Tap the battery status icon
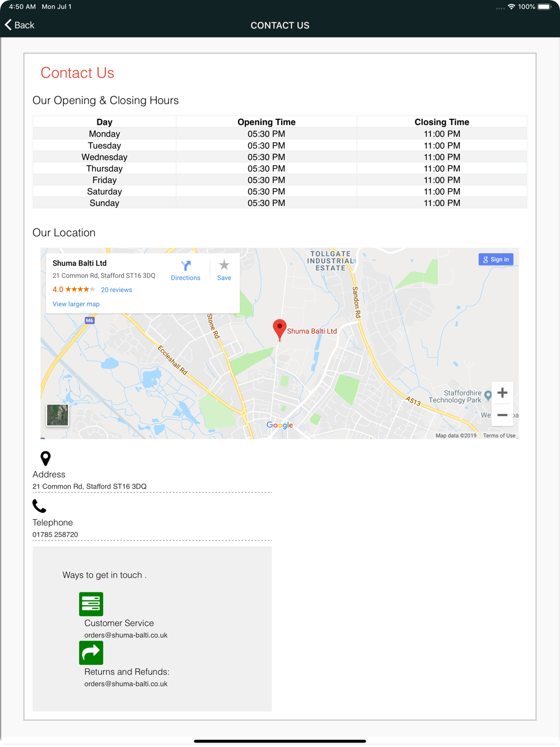This screenshot has height=747, width=560. 545,7
